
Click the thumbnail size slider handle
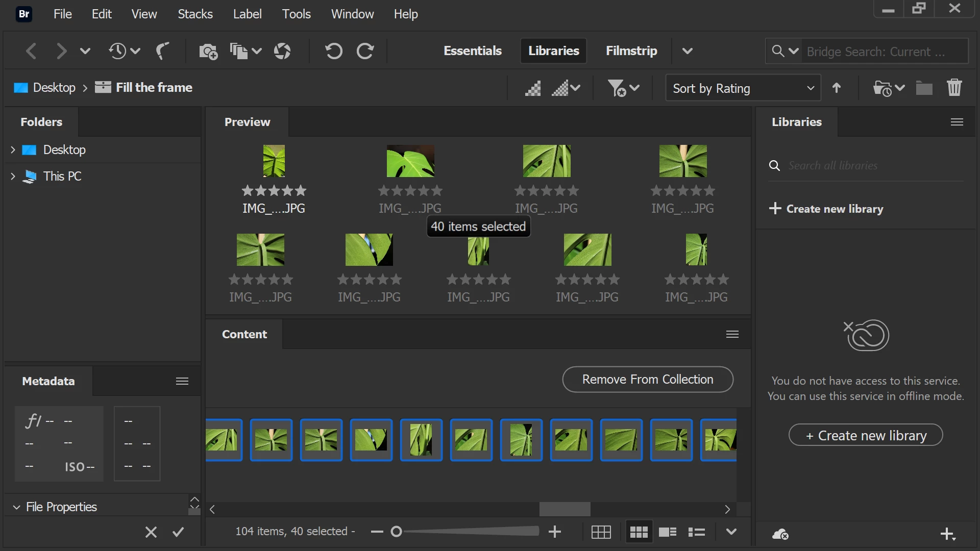tap(396, 532)
